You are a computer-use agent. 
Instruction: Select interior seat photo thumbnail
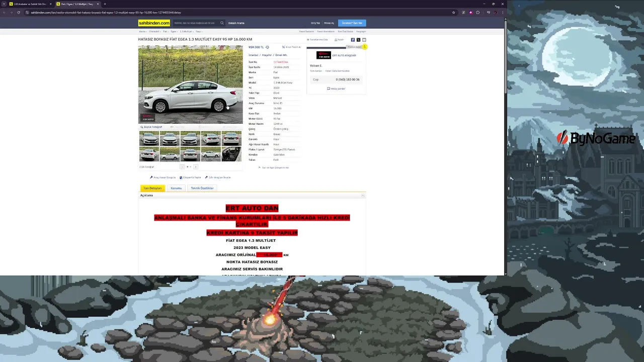(x=231, y=154)
